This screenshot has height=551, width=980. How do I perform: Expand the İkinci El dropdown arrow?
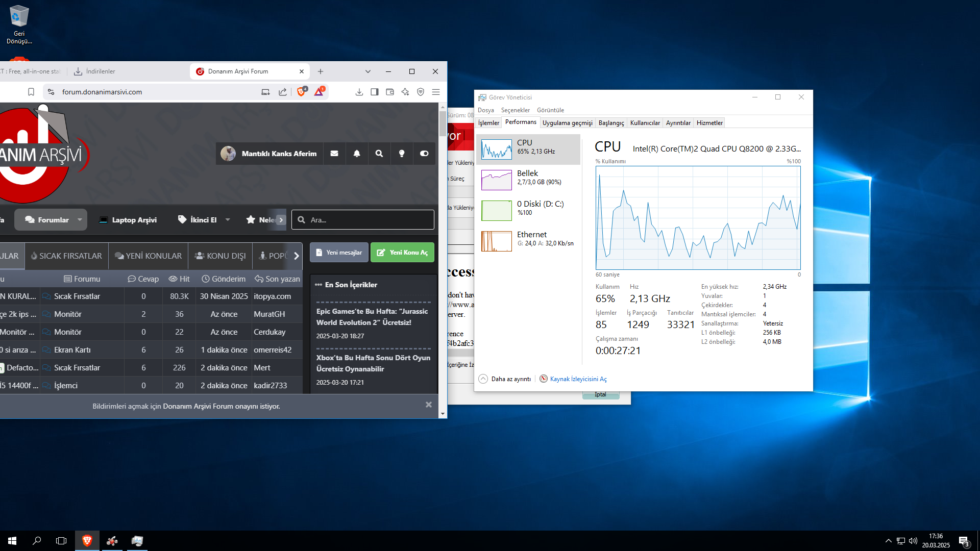(x=228, y=220)
